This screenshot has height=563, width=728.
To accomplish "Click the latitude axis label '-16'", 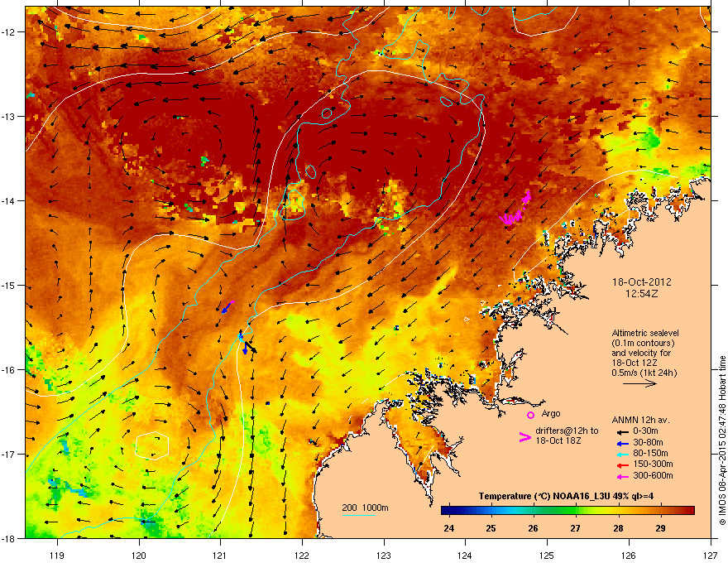I will [x=8, y=370].
